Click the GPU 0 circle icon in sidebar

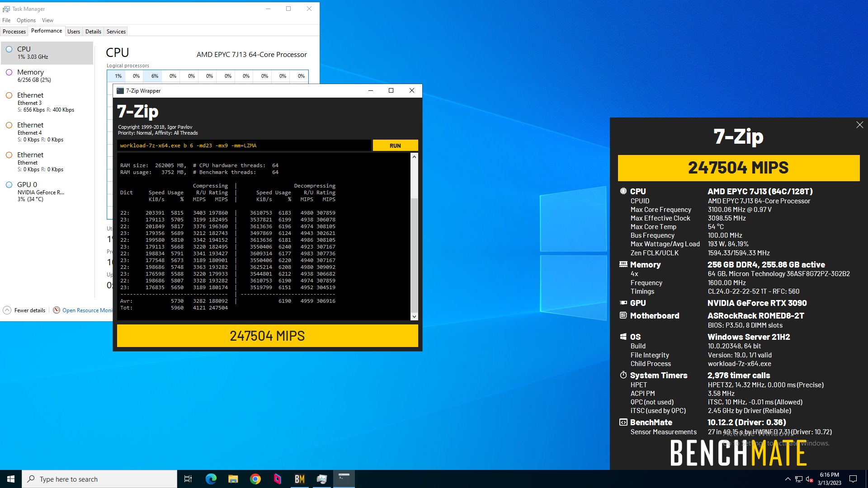click(9, 184)
